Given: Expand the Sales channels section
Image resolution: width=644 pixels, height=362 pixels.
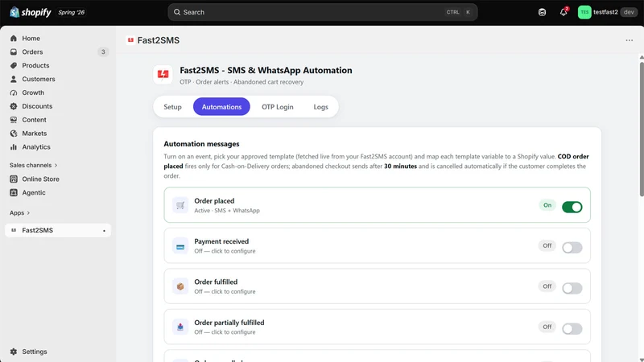Looking at the screenshot, I should 33,165.
